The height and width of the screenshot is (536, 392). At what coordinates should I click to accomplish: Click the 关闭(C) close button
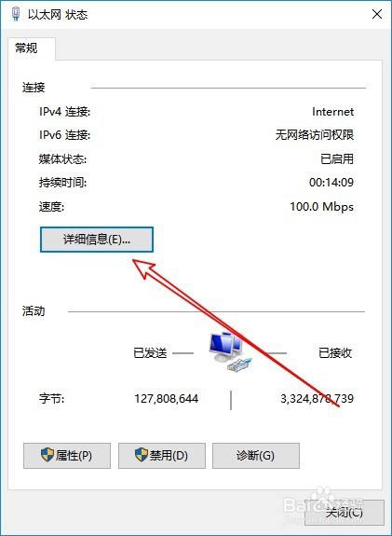(x=345, y=513)
